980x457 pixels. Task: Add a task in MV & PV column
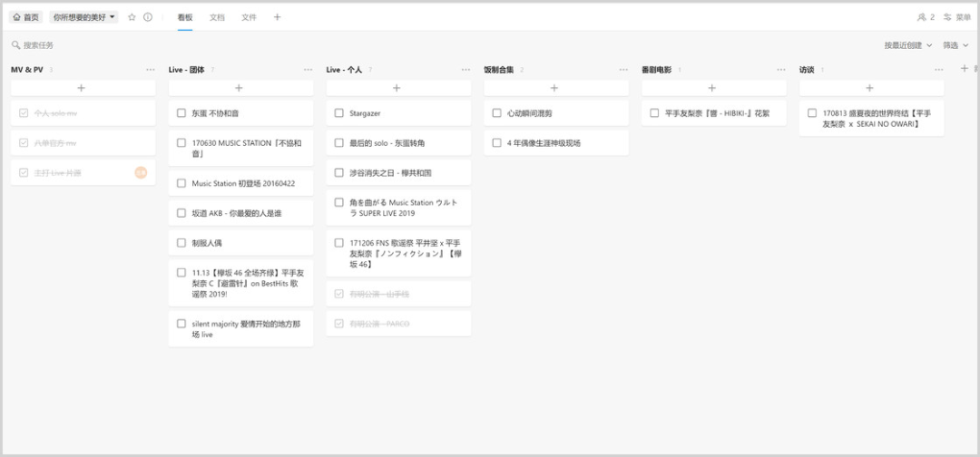tap(83, 88)
